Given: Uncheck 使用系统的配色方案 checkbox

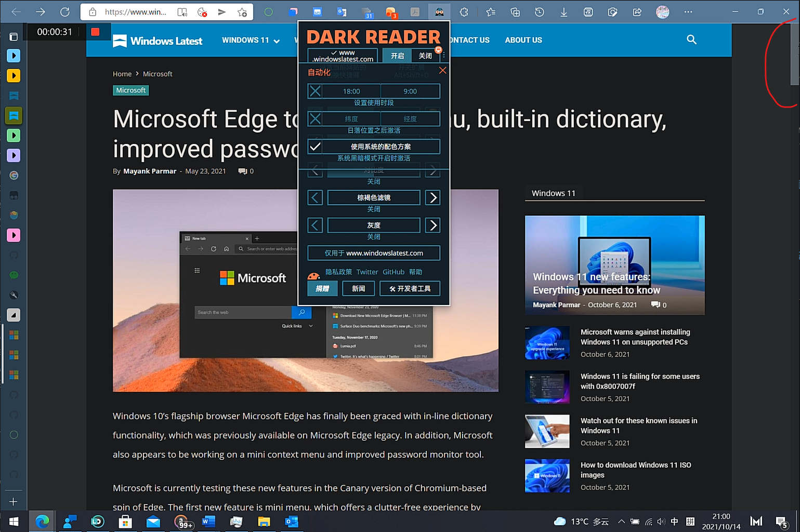Looking at the screenshot, I should (314, 146).
